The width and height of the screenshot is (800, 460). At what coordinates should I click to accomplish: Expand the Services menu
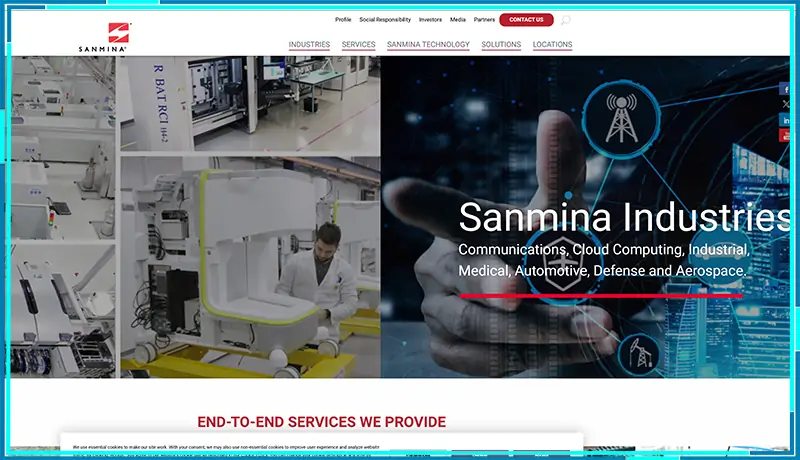358,45
